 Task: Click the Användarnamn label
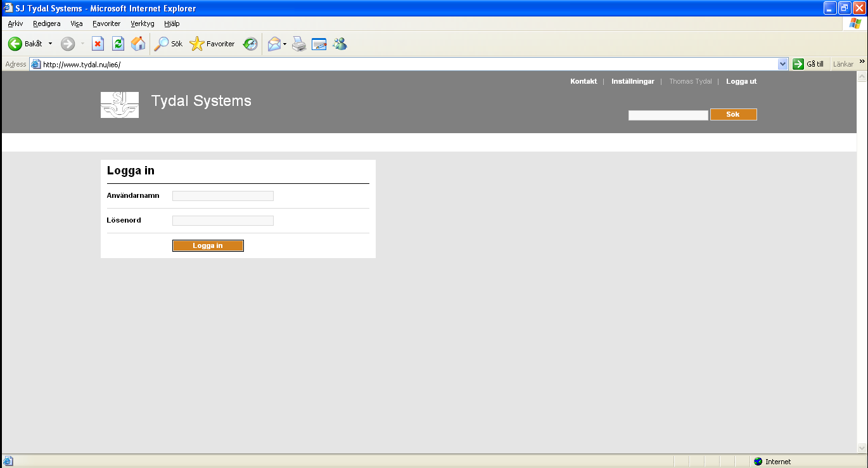[133, 195]
